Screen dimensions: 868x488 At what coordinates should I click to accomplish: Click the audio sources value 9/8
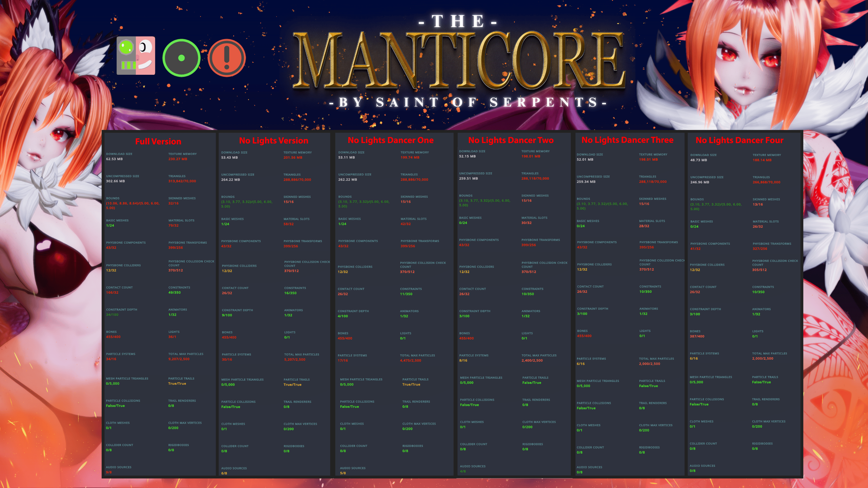click(x=109, y=473)
